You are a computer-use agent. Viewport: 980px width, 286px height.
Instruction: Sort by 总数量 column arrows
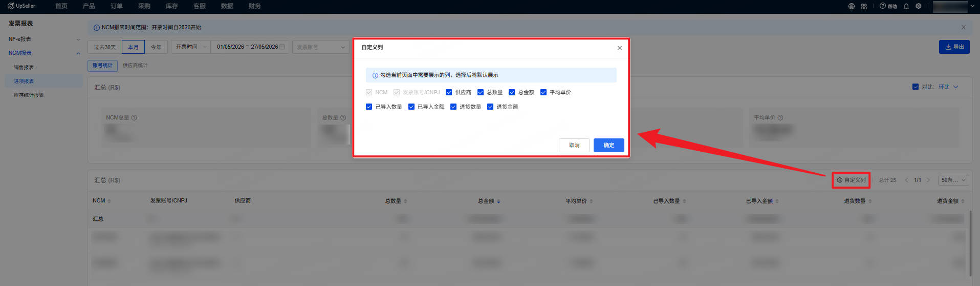[x=405, y=201]
